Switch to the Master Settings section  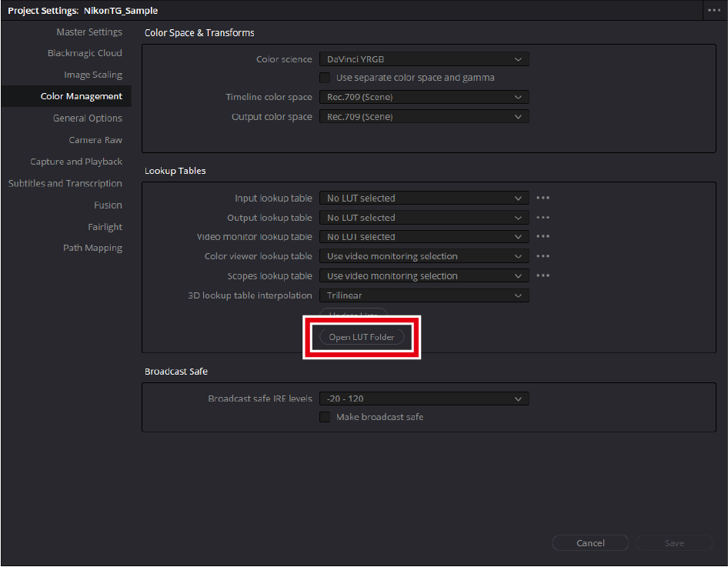pyautogui.click(x=88, y=32)
